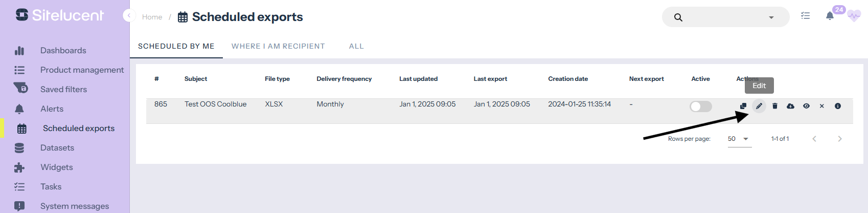Image resolution: width=868 pixels, height=213 pixels.
Task: Collapse the sidebar with the chevron button
Action: click(129, 16)
